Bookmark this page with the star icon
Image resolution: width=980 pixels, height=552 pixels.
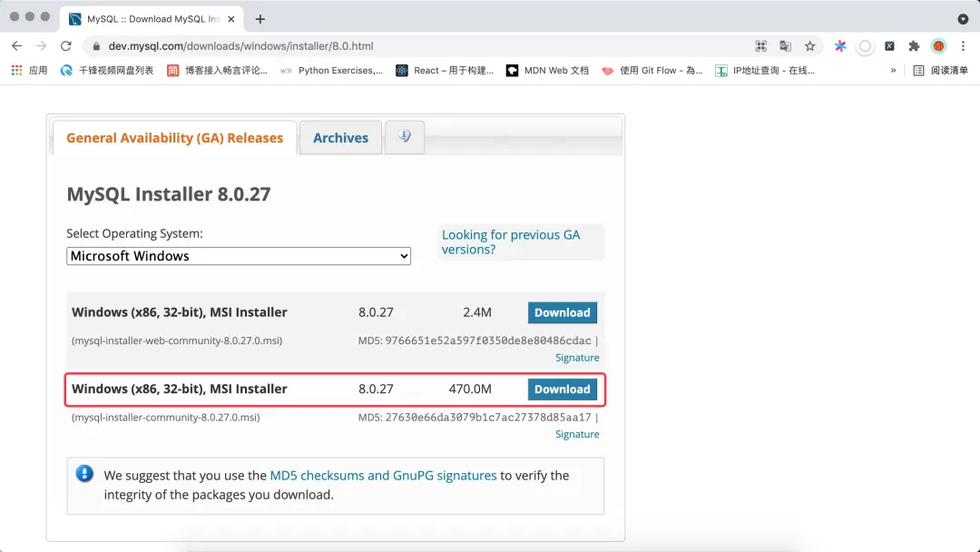click(810, 45)
